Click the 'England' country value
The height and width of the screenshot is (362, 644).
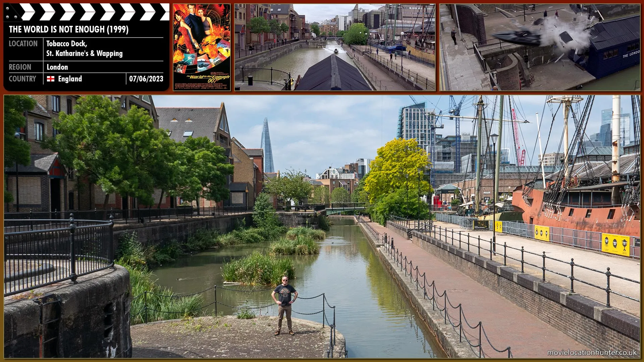tap(70, 79)
